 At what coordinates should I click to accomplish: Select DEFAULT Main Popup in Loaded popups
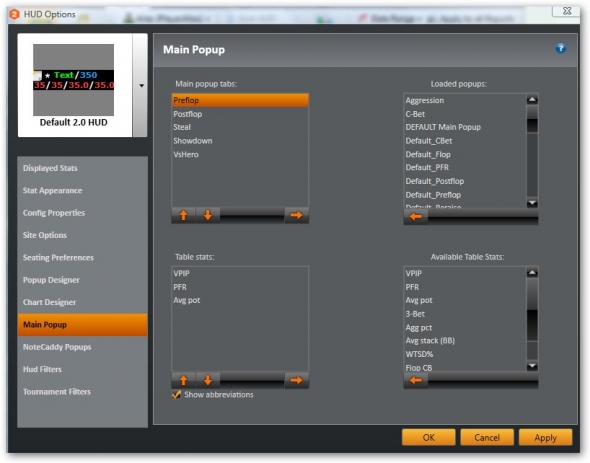coord(465,127)
